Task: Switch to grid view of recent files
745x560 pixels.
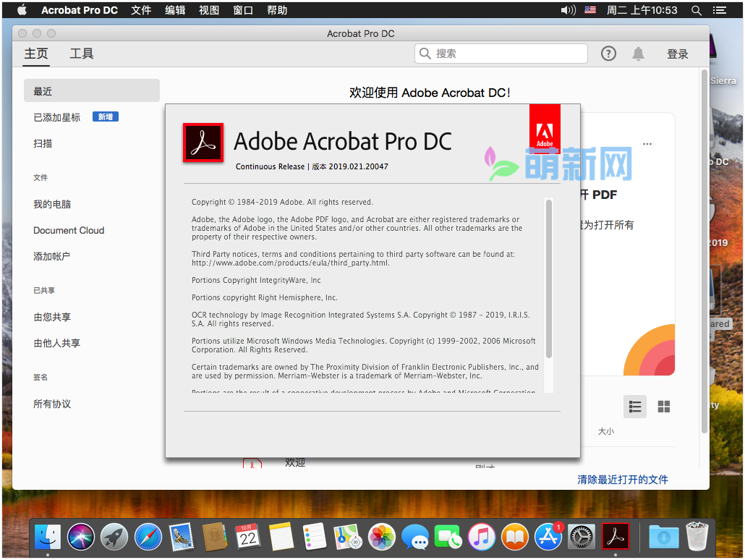Action: (663, 407)
